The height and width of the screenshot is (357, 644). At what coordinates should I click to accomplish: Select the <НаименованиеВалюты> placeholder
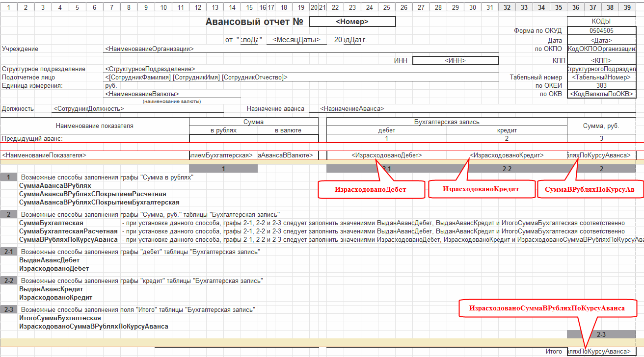coord(142,94)
